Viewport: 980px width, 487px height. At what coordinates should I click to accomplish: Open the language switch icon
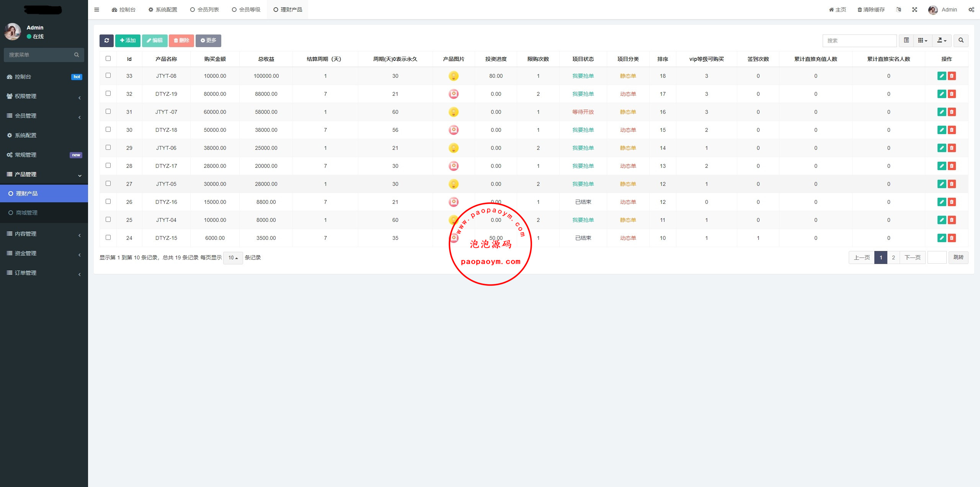coord(898,10)
